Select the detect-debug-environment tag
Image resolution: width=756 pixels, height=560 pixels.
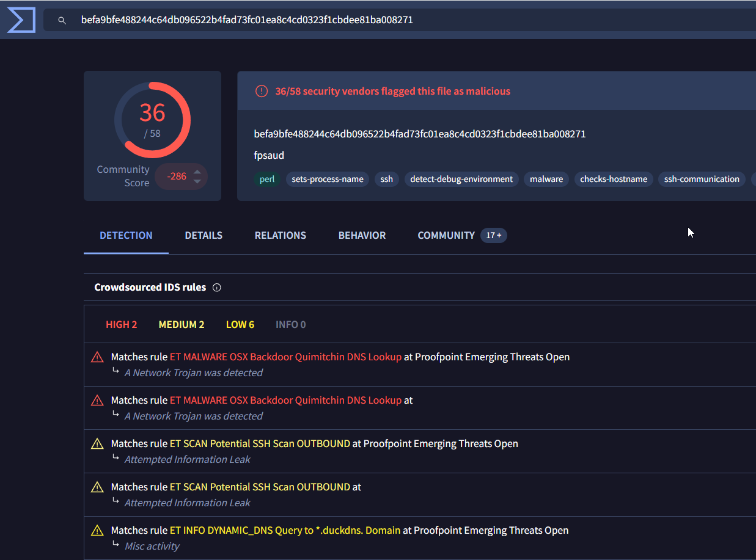tap(461, 179)
